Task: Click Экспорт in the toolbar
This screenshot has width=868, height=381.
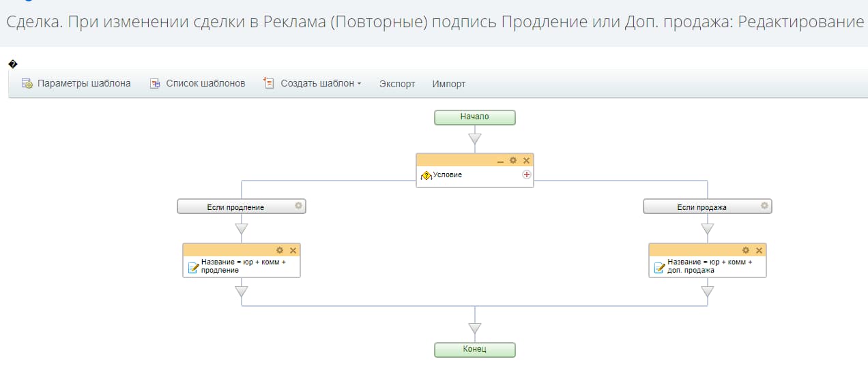Action: [397, 84]
